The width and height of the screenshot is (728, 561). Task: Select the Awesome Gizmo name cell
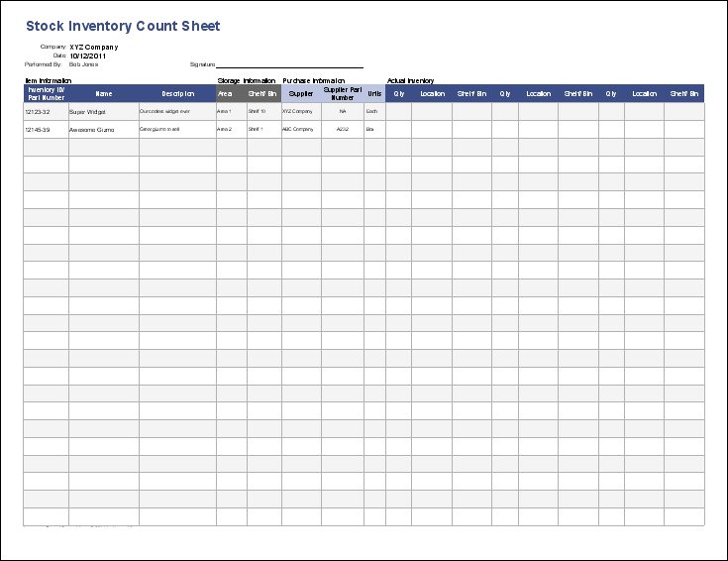(104, 130)
